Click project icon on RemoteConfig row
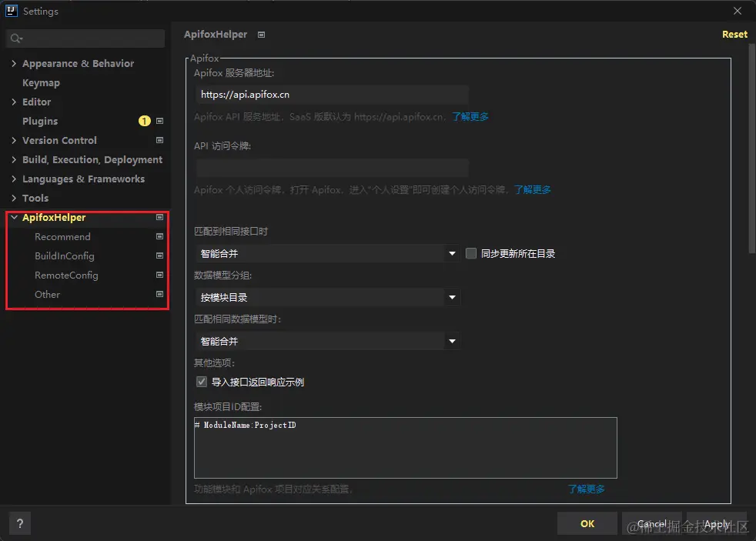Image resolution: width=756 pixels, height=541 pixels. [x=159, y=275]
